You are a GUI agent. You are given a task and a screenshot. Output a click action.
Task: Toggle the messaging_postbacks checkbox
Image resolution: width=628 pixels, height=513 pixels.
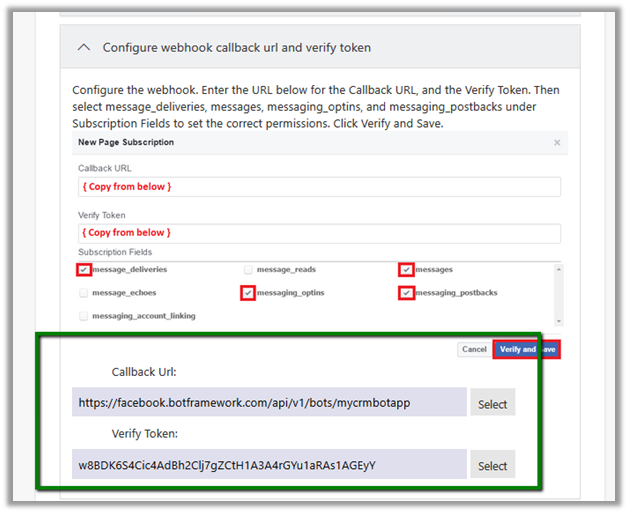pyautogui.click(x=406, y=293)
